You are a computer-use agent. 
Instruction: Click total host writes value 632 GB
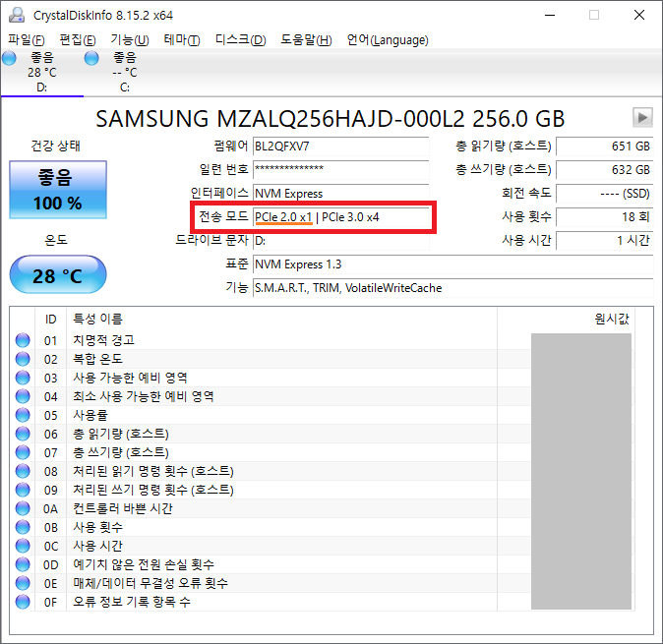[x=605, y=170]
